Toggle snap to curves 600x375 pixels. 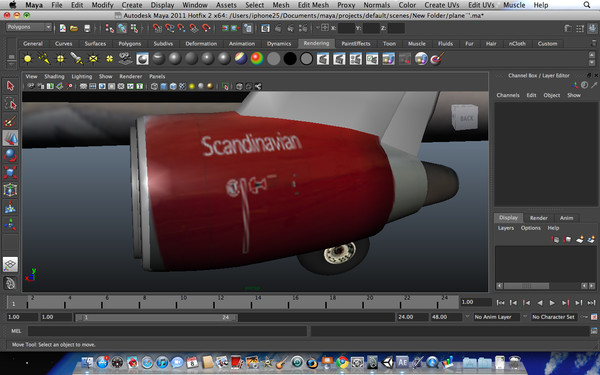(x=170, y=28)
